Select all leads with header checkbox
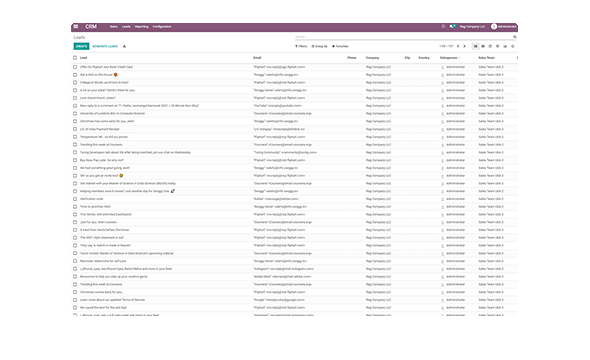This screenshot has height=360, width=590. pyautogui.click(x=75, y=58)
